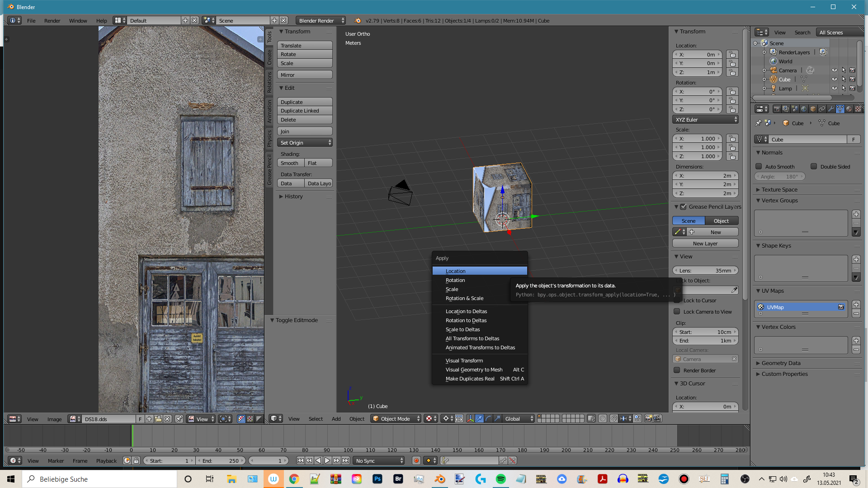Screen dimensions: 868x488
Task: Open the Object Mode dropdown
Action: coord(396,419)
